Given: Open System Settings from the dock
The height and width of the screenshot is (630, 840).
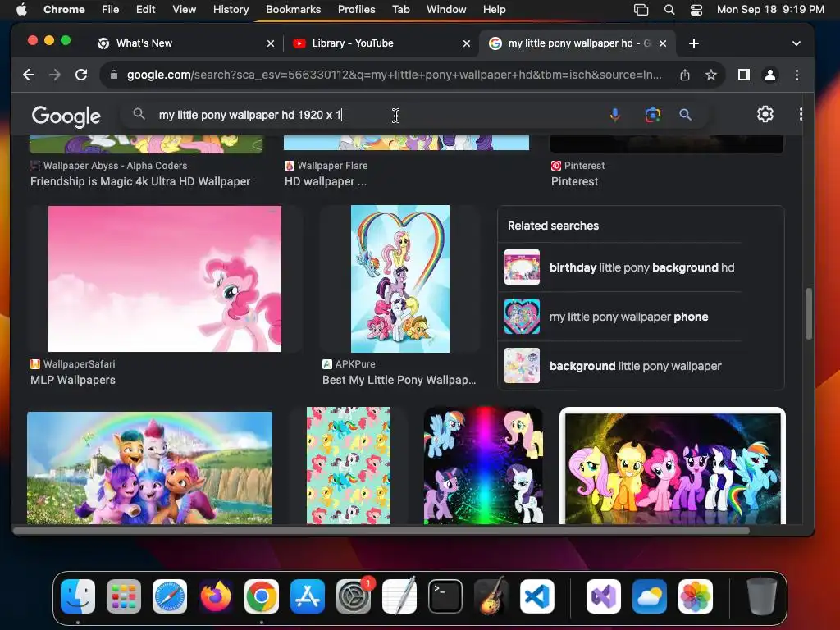Looking at the screenshot, I should click(x=354, y=596).
